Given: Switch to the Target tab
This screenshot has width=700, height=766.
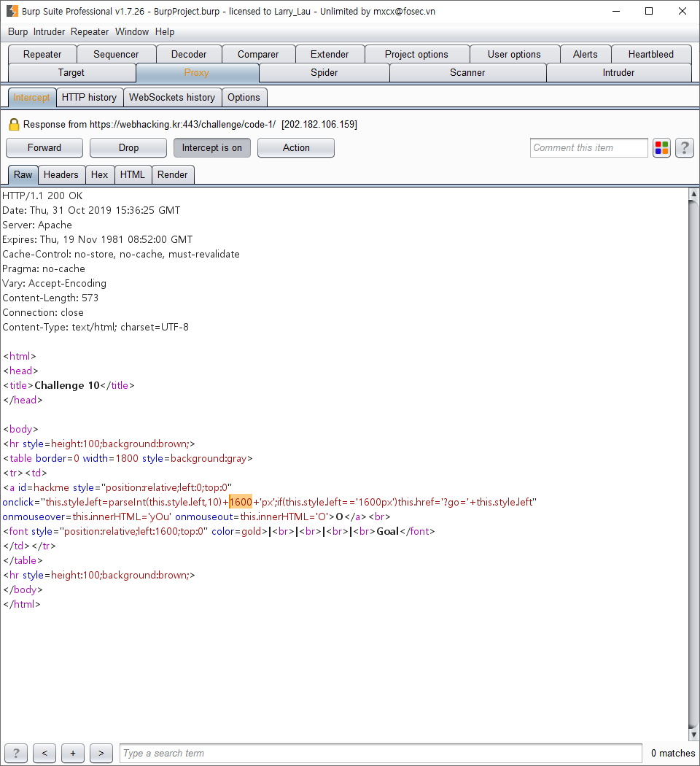Looking at the screenshot, I should (x=71, y=73).
